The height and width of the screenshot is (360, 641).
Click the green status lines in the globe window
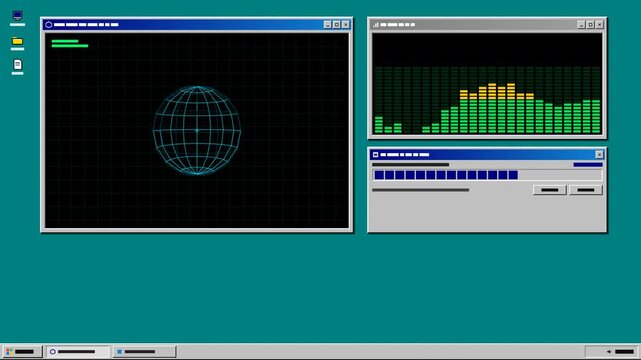coord(70,43)
